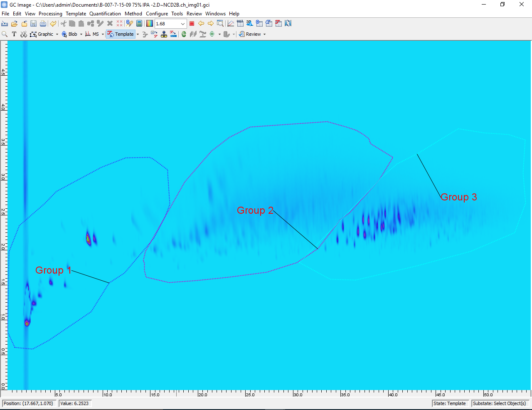Select the Text annotation T tool
532x410 pixels.
[14, 34]
